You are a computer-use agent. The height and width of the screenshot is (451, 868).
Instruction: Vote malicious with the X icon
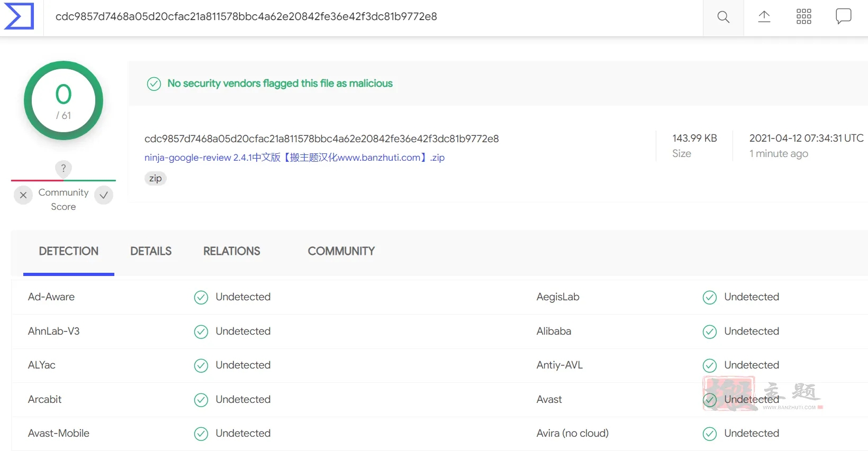23,195
